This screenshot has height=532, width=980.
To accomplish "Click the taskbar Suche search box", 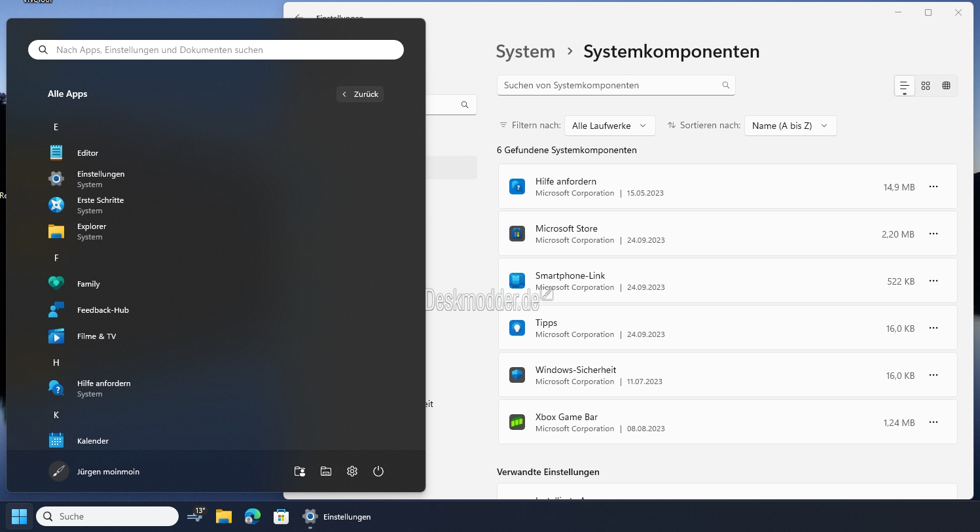I will point(107,516).
